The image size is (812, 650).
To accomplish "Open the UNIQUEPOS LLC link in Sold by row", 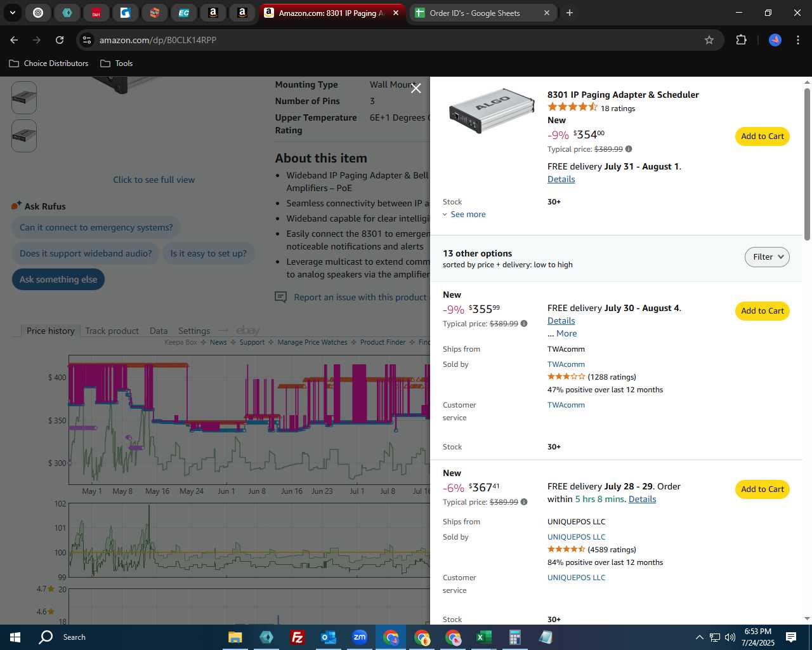I will coord(576,537).
